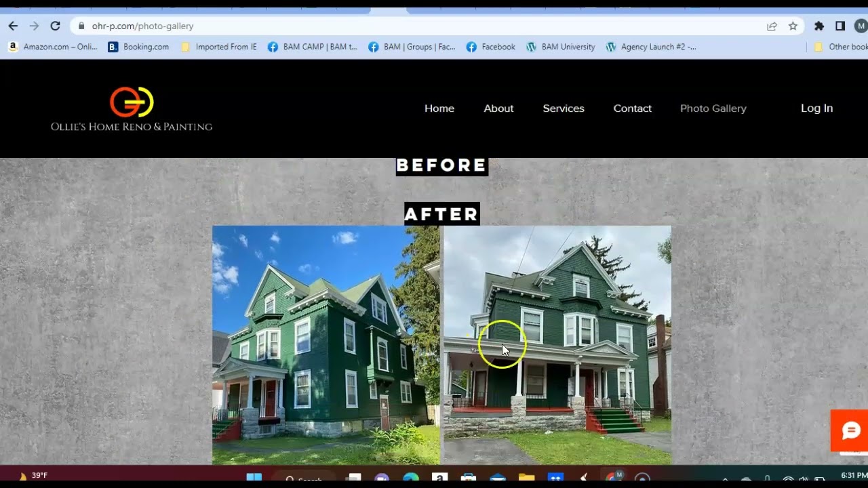Click the AFTER heading text
868x488 pixels.
[441, 214]
